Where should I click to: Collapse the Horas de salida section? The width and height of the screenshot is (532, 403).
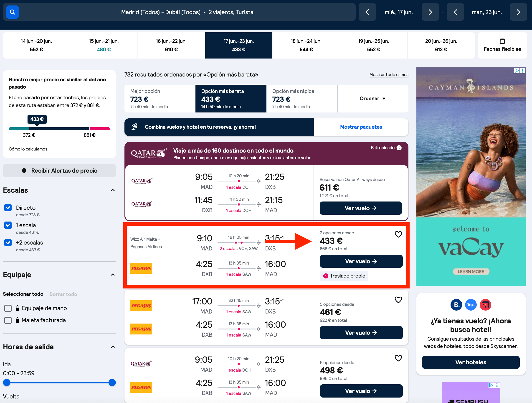pyautogui.click(x=113, y=347)
